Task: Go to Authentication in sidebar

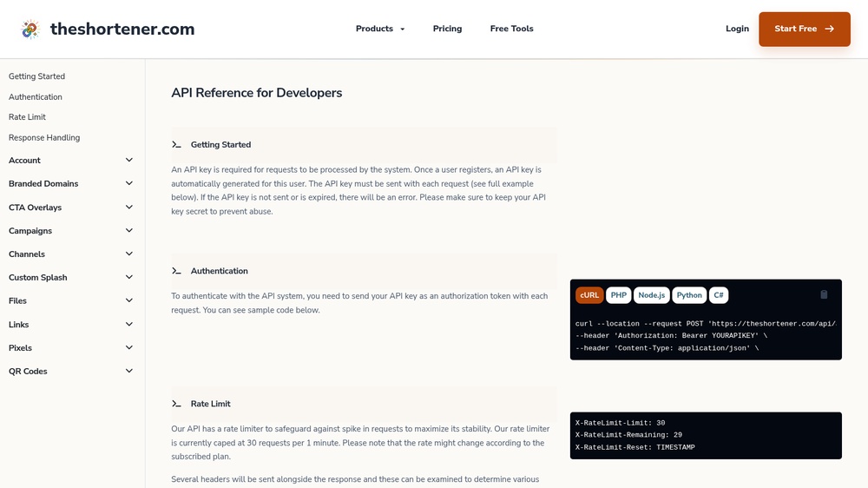Action: tap(36, 97)
